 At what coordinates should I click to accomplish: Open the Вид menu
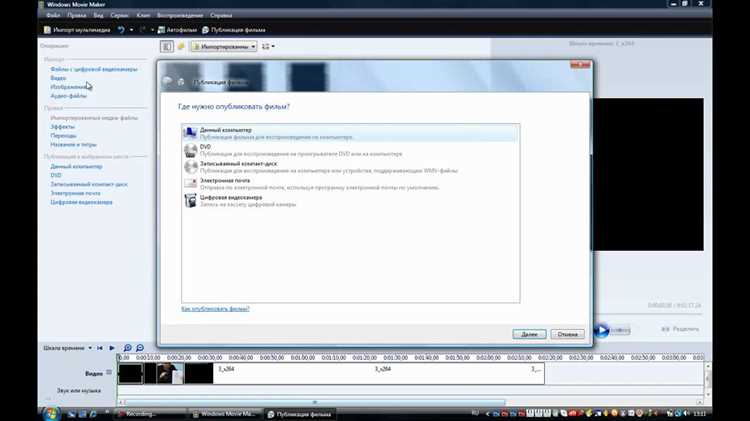[x=98, y=15]
